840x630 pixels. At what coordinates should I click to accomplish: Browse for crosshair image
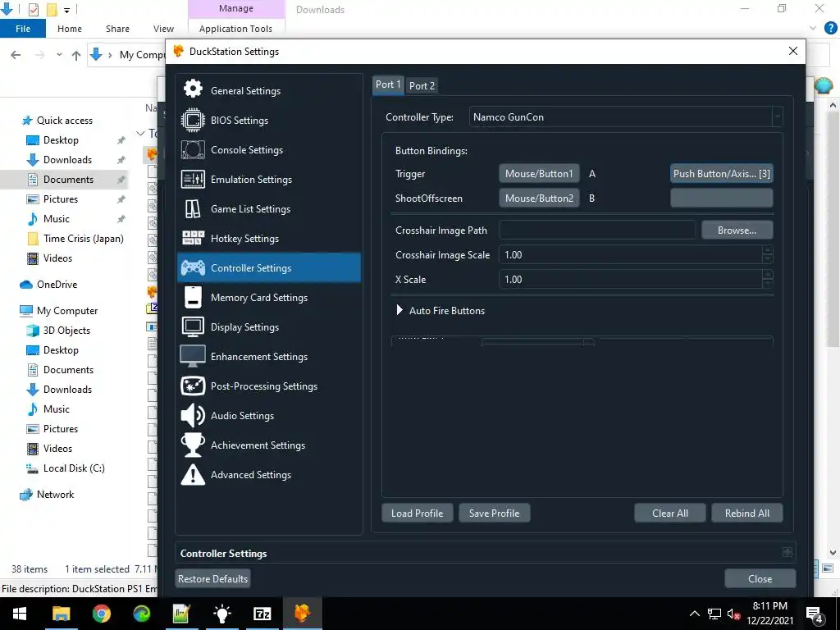click(737, 231)
